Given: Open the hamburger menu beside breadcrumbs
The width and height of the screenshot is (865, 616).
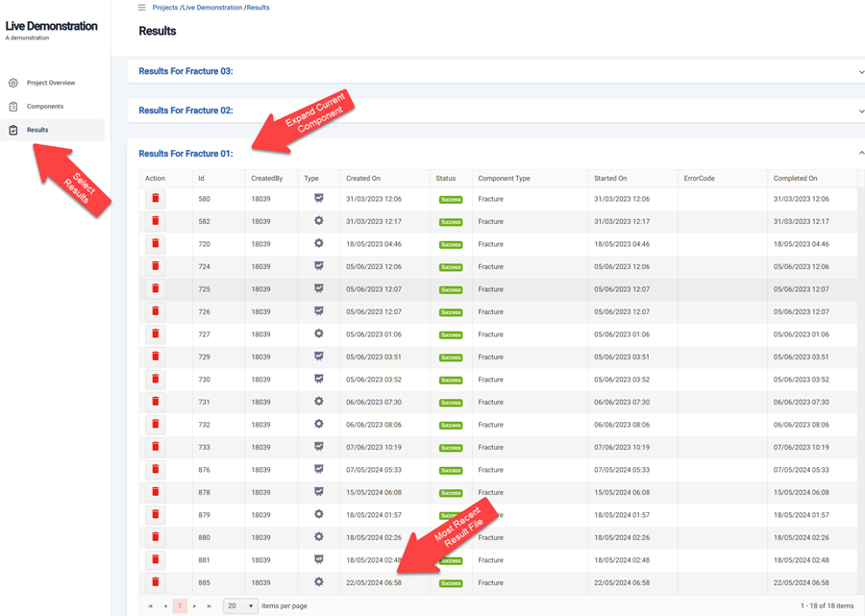Looking at the screenshot, I should 141,8.
